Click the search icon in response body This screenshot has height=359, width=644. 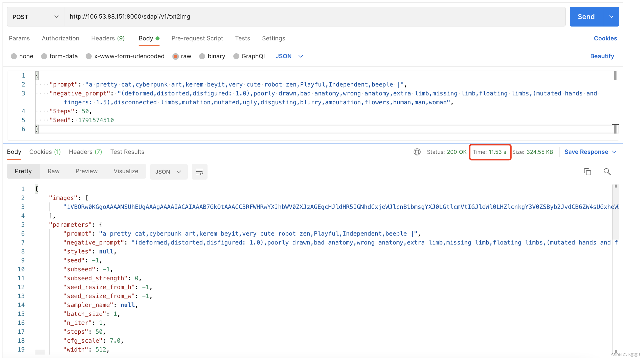607,172
